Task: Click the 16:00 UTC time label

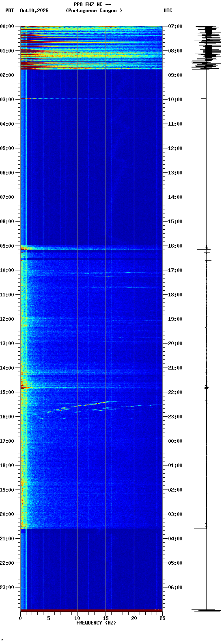Action: (x=175, y=246)
